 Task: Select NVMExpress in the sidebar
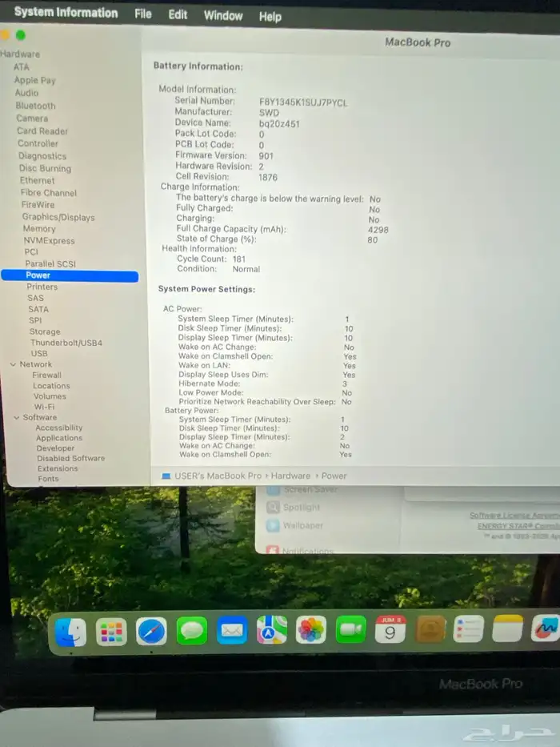[49, 240]
